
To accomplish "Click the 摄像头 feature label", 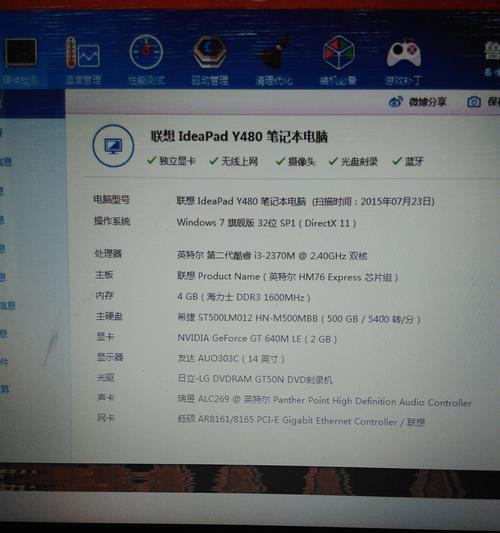I will pyautogui.click(x=301, y=161).
